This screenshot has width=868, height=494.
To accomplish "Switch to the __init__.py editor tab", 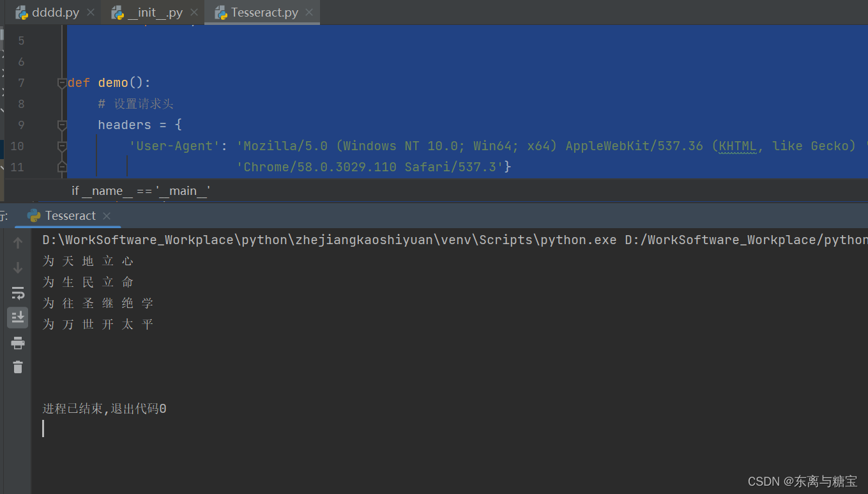I will (146, 13).
